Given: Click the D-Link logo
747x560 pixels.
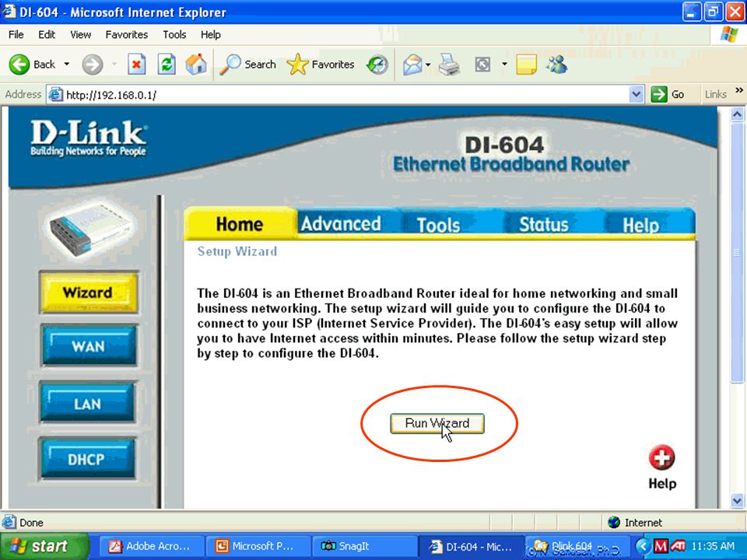Looking at the screenshot, I should click(x=89, y=138).
